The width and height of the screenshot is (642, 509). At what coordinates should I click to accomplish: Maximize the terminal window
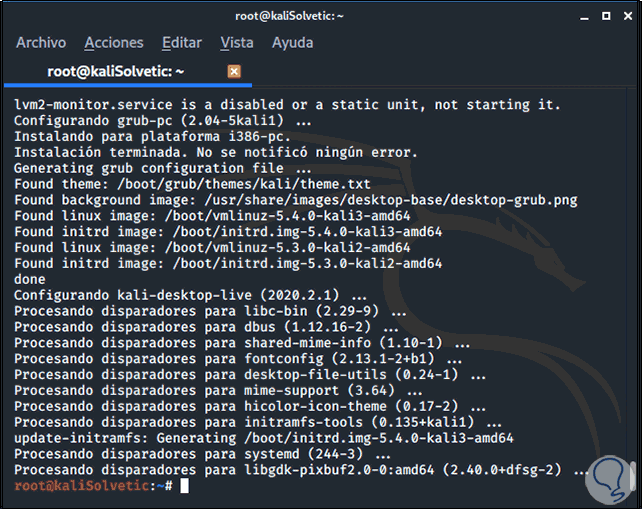pyautogui.click(x=606, y=16)
